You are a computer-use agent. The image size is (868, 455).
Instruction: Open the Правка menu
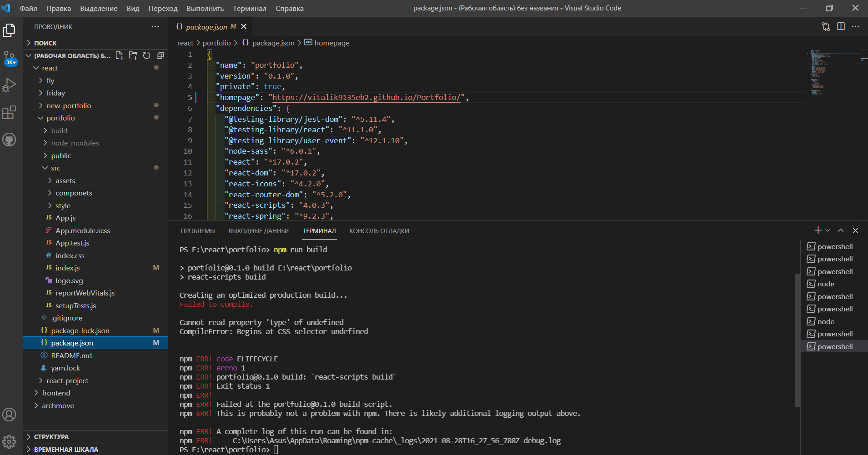[58, 8]
